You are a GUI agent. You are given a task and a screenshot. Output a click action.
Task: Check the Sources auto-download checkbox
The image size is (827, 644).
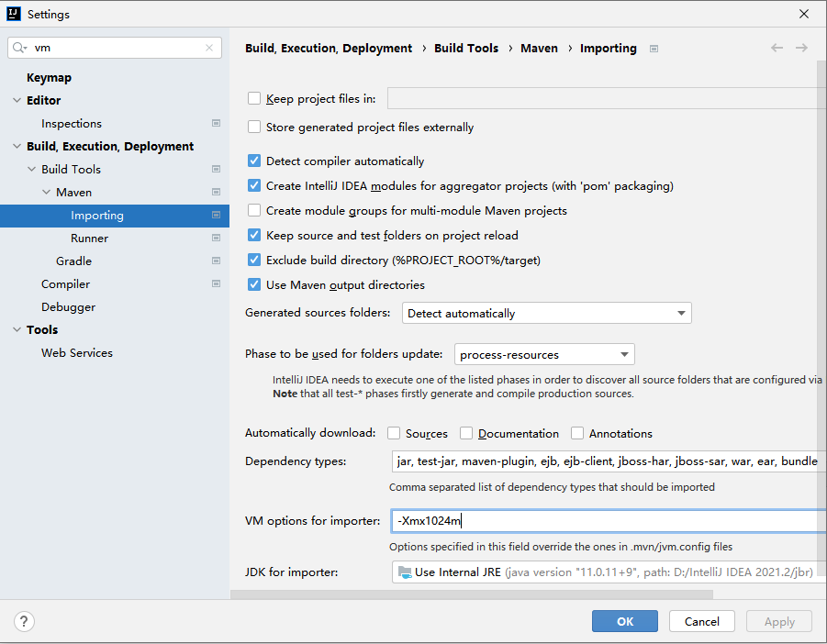394,433
